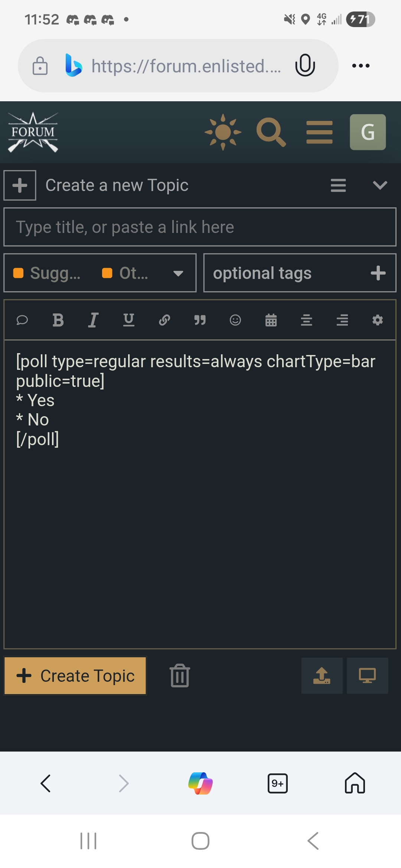This screenshot has height=868, width=401.
Task: Collapse the composer with the chevron
Action: tap(380, 185)
